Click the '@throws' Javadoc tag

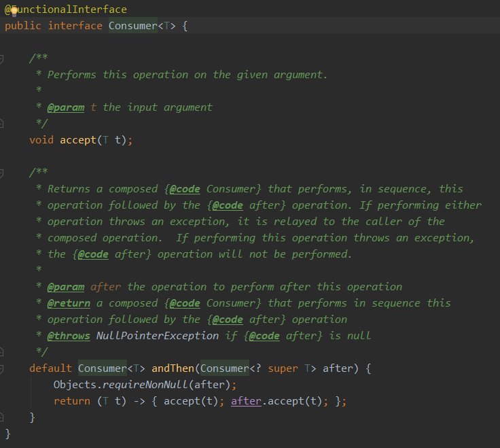[69, 336]
